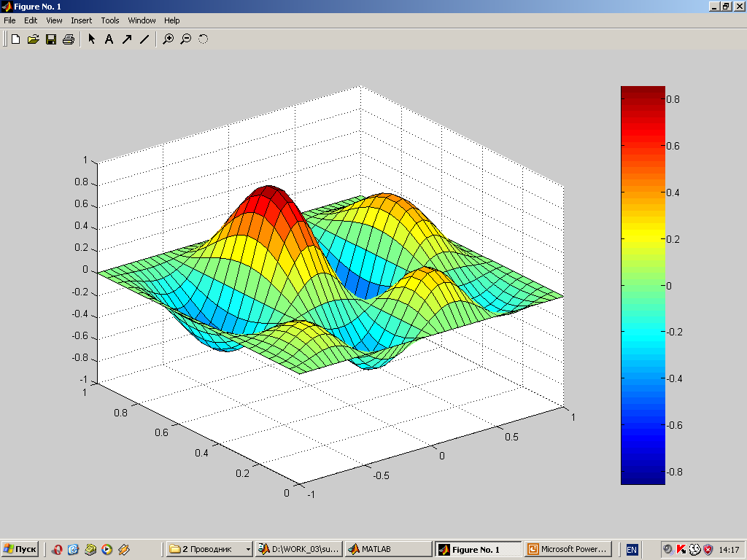Click the New Figure toolbar icon

click(x=15, y=39)
